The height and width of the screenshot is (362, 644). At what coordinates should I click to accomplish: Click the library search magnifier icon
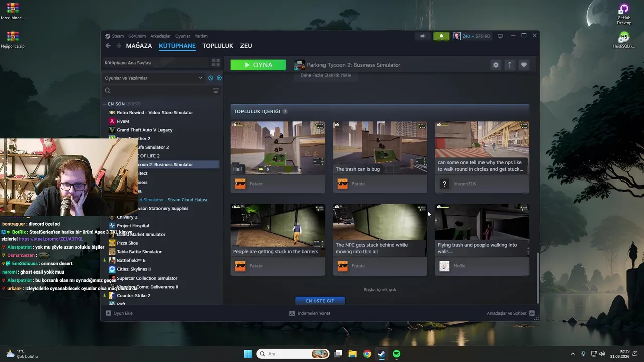108,90
